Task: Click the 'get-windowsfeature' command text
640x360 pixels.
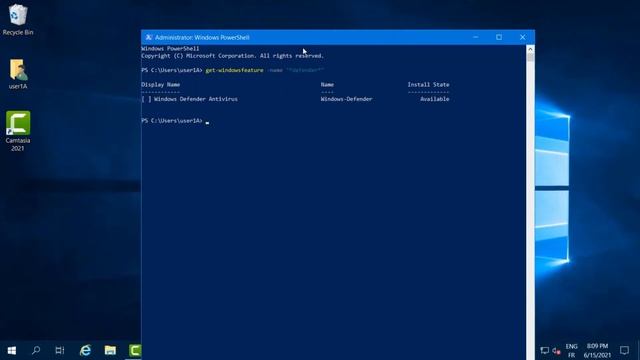Action: [x=234, y=70]
